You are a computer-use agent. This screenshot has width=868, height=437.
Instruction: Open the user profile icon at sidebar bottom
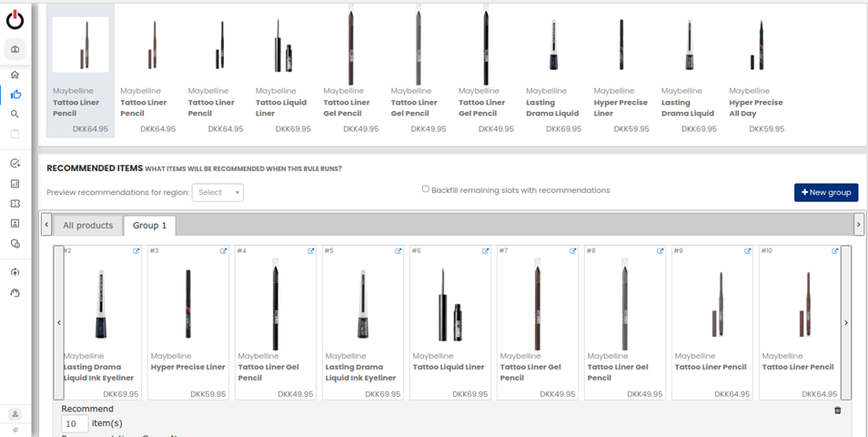point(15,413)
